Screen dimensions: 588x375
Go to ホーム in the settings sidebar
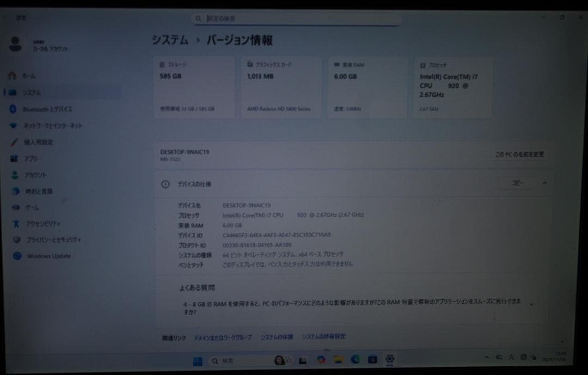(x=30, y=76)
